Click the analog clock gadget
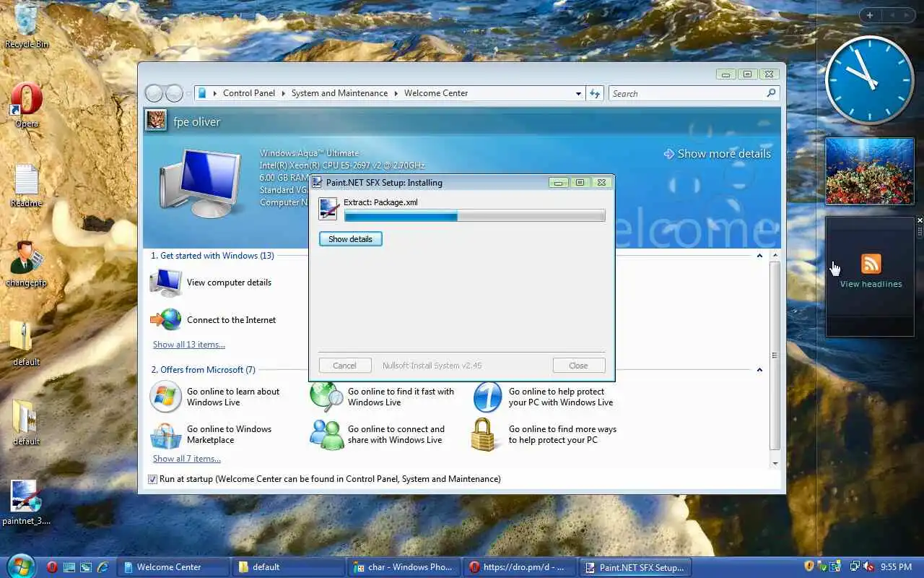 [869, 80]
